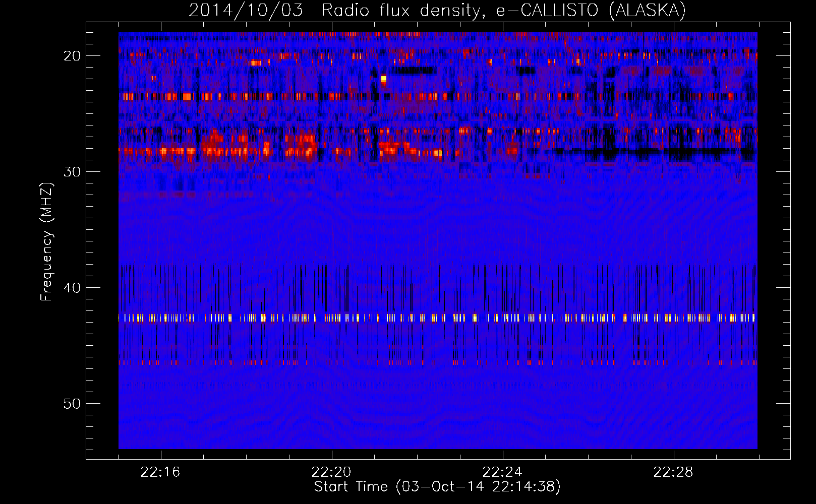Click the 22:16 time tick label
This screenshot has width=816, height=504.
pyautogui.click(x=160, y=472)
